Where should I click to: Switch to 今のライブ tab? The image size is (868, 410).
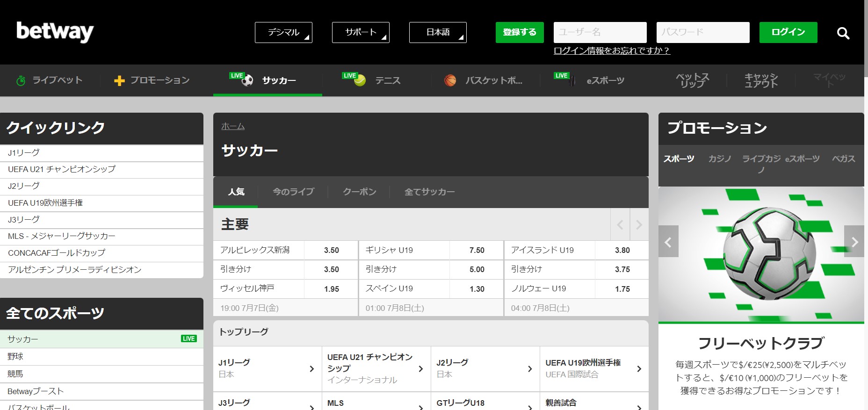(293, 192)
